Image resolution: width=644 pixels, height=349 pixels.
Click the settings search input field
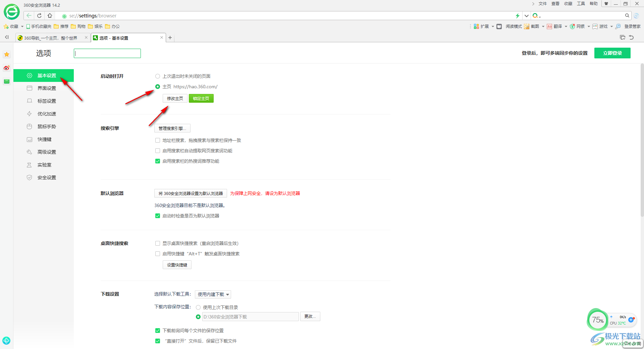107,53
